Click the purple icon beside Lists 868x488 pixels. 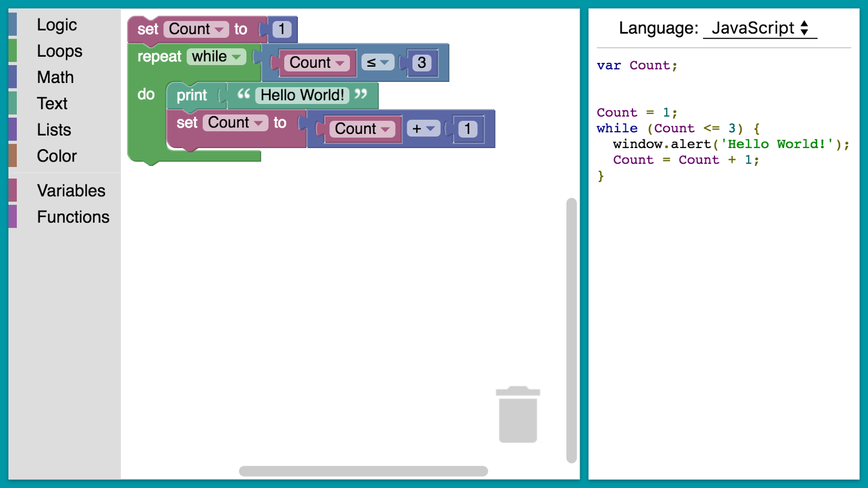pyautogui.click(x=12, y=130)
